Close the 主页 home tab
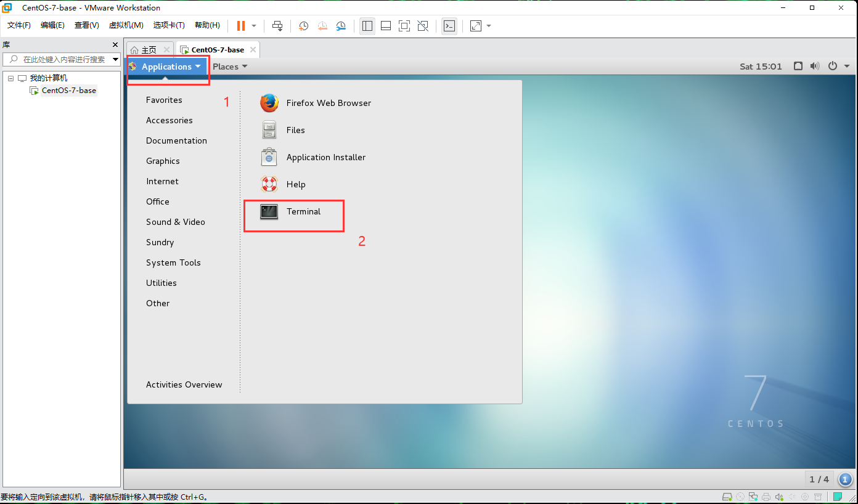This screenshot has height=504, width=858. 166,50
